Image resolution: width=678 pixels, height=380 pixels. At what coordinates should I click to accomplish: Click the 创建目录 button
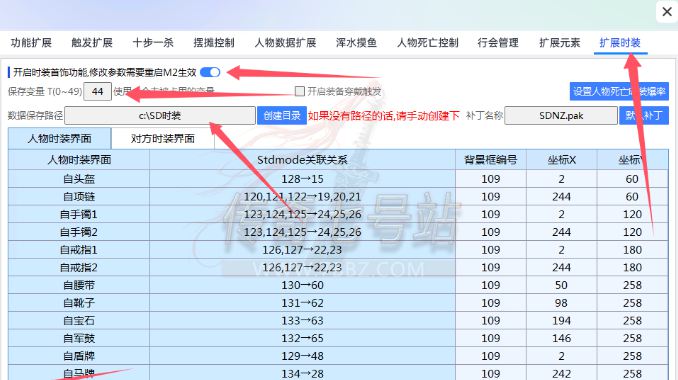click(282, 116)
